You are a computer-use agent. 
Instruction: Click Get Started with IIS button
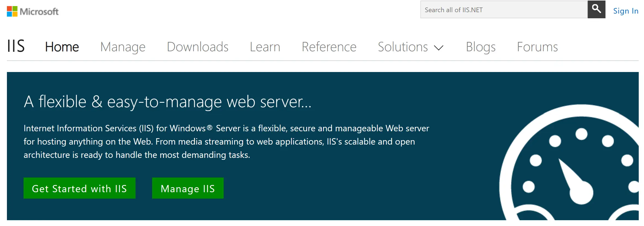[x=80, y=188]
